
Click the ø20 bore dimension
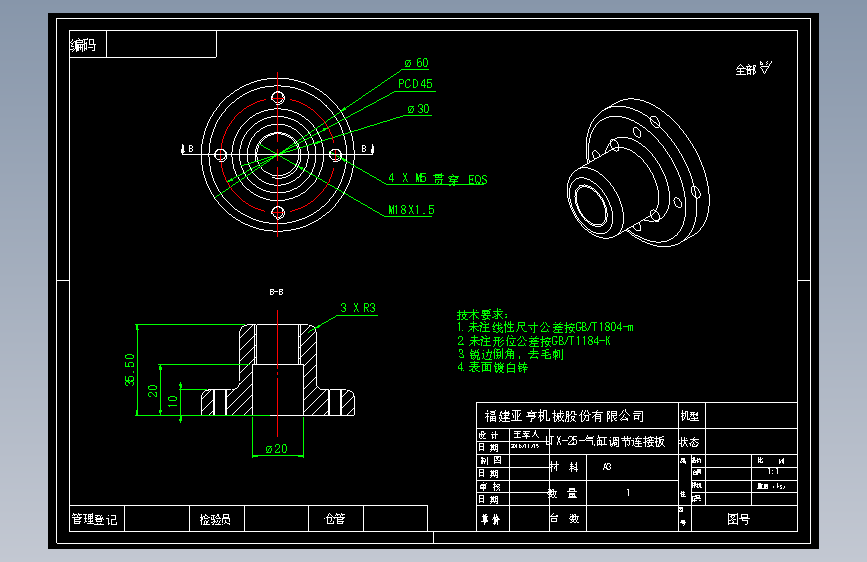[x=276, y=449]
